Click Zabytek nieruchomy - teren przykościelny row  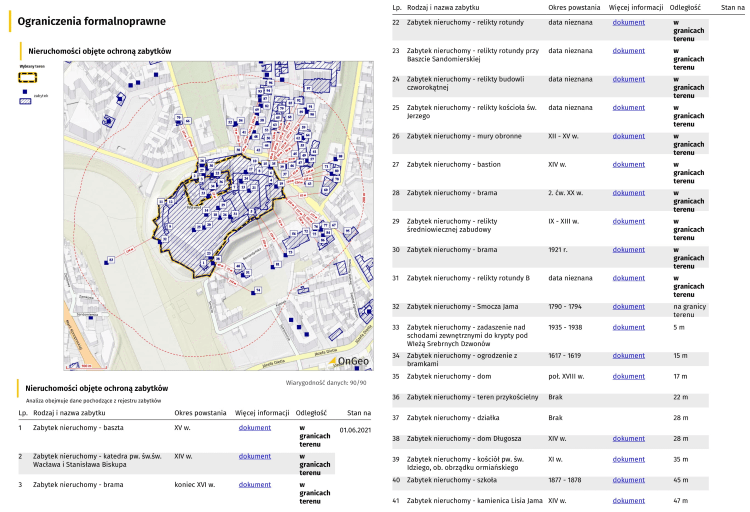[550, 401]
